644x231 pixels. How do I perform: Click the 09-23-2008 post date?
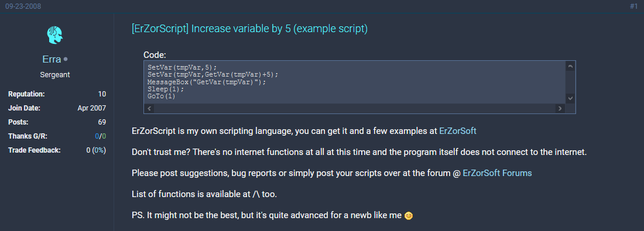tap(23, 6)
